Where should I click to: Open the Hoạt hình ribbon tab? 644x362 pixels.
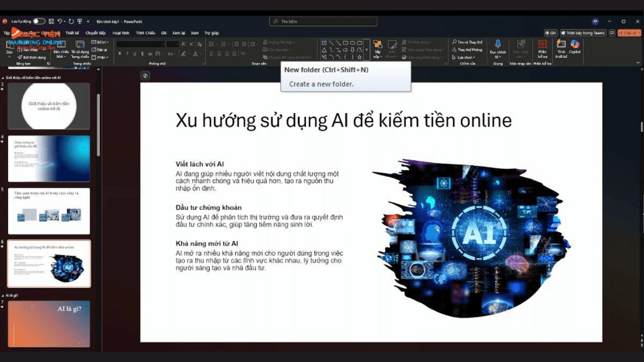point(121,33)
